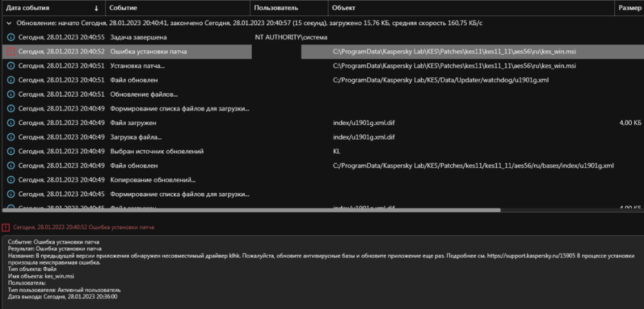Click the info icon of the 20:40:45 "Формирование списка файлов" row
Viewport: 644px width, 309px height.
(11, 194)
